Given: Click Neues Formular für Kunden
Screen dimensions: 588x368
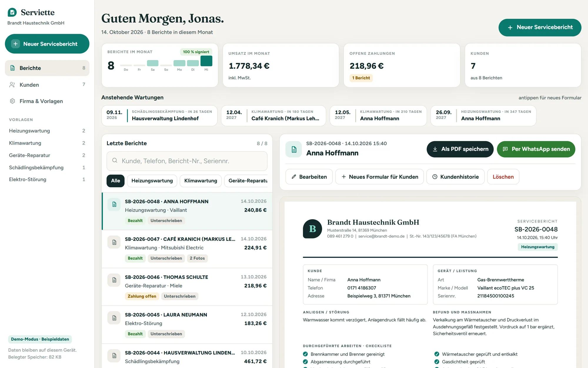Looking at the screenshot, I should point(379,177).
